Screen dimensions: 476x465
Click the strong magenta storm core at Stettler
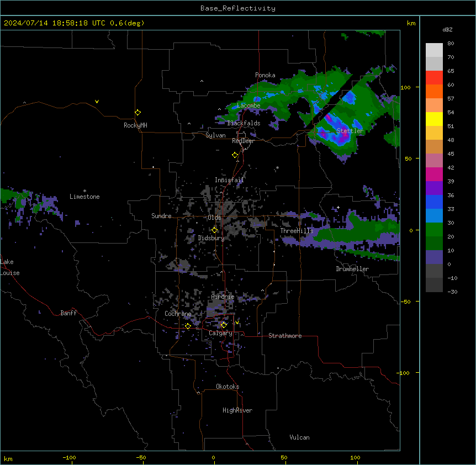pyautogui.click(x=344, y=137)
